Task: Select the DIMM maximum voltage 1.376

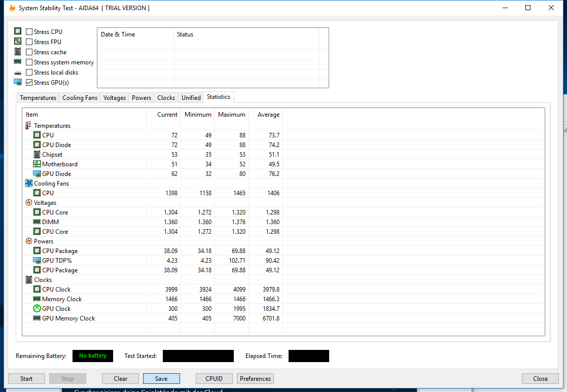Action: point(239,222)
